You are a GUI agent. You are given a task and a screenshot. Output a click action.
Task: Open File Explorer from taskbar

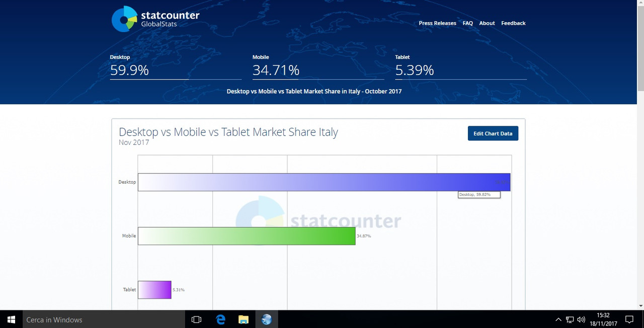(x=244, y=319)
